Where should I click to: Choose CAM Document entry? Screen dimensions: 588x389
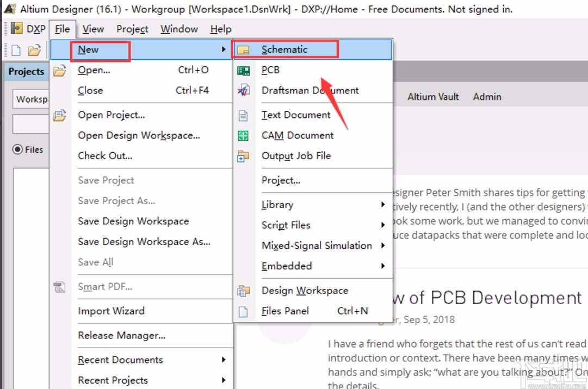click(313, 135)
